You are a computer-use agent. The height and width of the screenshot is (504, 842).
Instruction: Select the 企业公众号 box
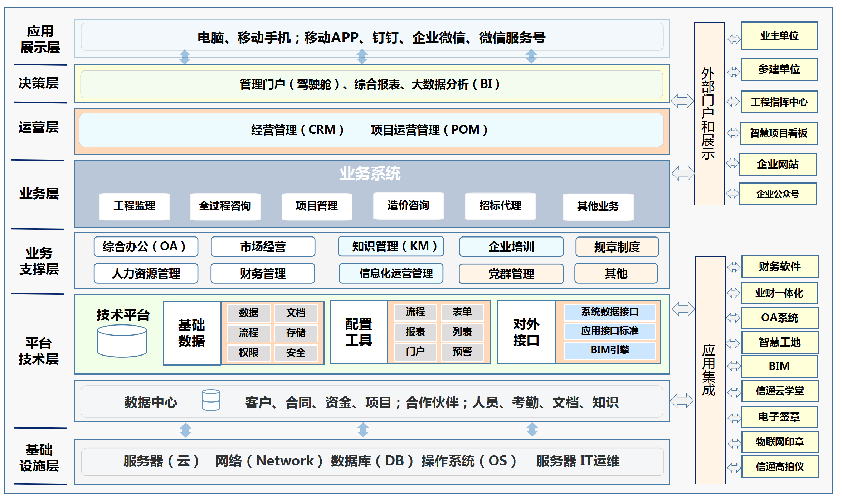[x=778, y=194]
